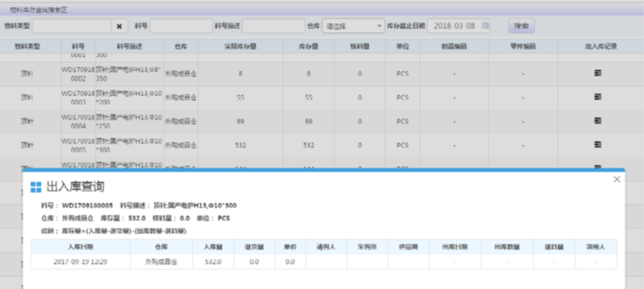
Task: Focus the 物料类型 input field
Action: (72, 26)
